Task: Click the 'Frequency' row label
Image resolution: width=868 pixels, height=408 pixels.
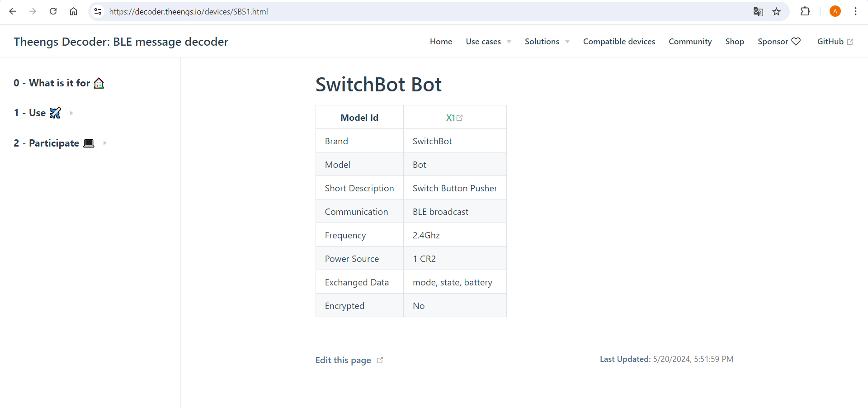Action: pos(345,235)
